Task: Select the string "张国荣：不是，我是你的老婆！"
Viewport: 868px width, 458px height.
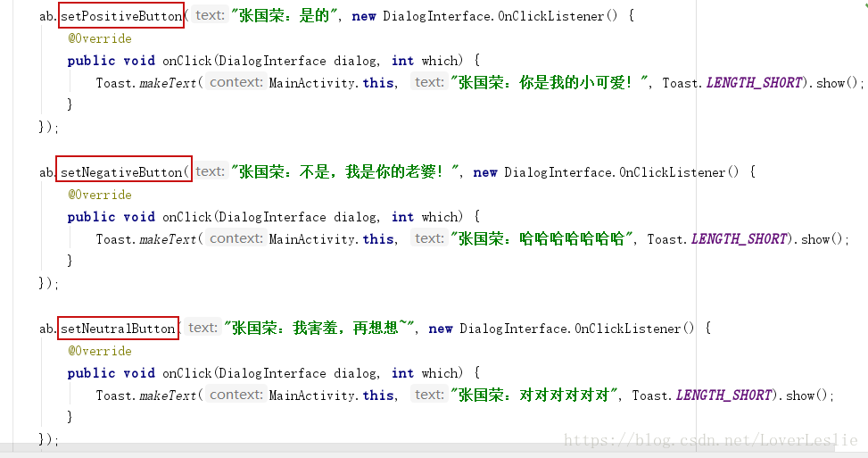Action: [x=345, y=171]
